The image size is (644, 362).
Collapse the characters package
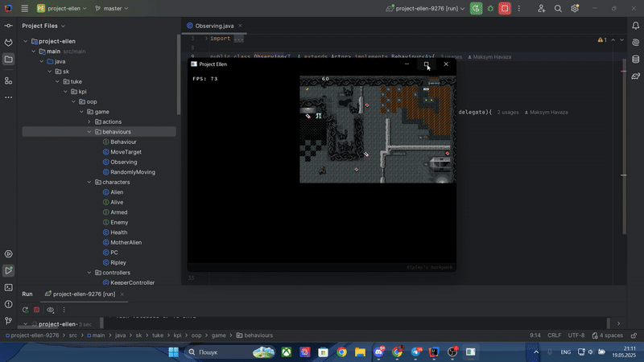tap(89, 183)
